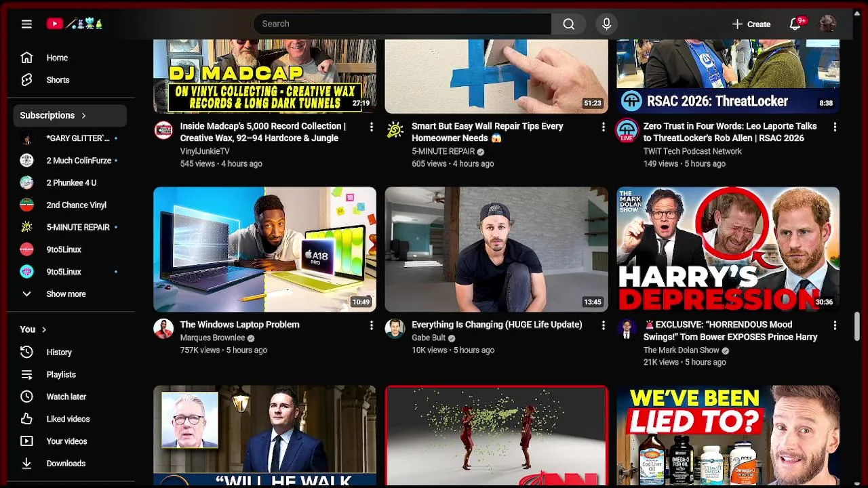Start voice search with microphone icon

pyautogui.click(x=606, y=24)
